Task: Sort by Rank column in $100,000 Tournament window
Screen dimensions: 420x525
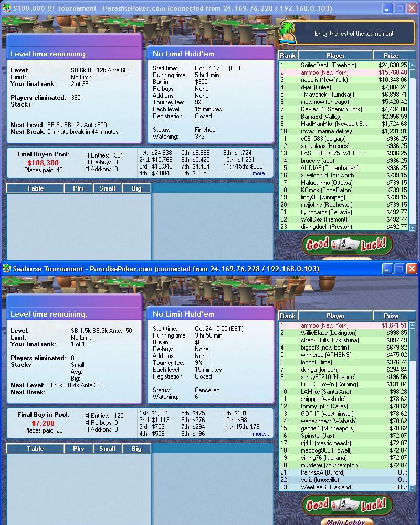Action: [x=288, y=56]
